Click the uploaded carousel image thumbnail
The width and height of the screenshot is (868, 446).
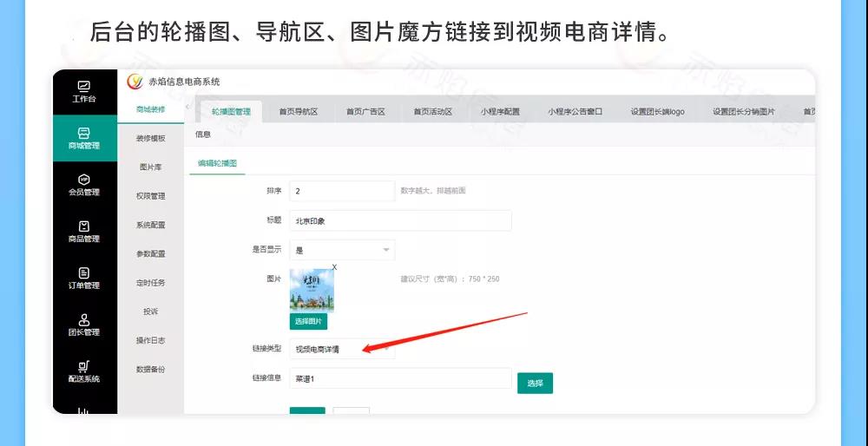(312, 291)
